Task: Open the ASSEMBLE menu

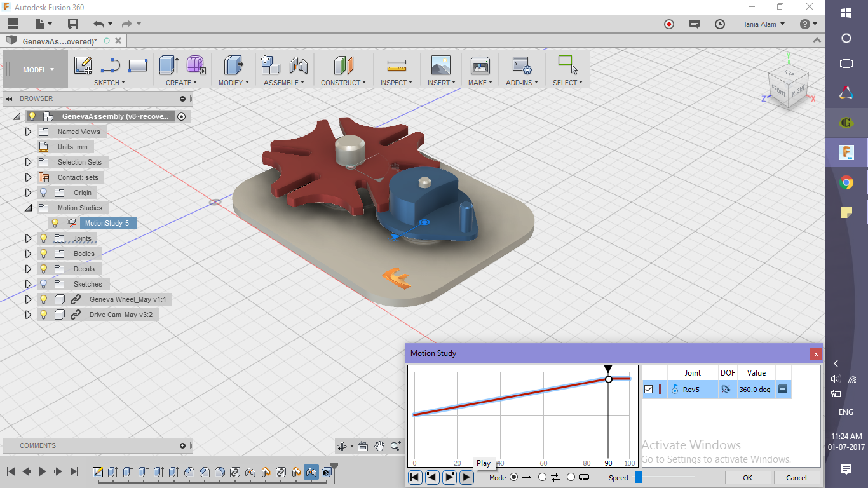Action: pos(284,83)
